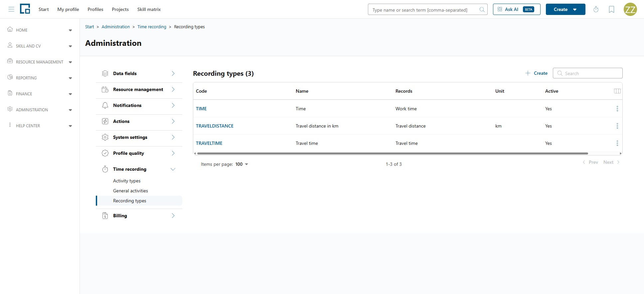Click the Time recording stopwatch icon in the Administration list

(x=105, y=169)
